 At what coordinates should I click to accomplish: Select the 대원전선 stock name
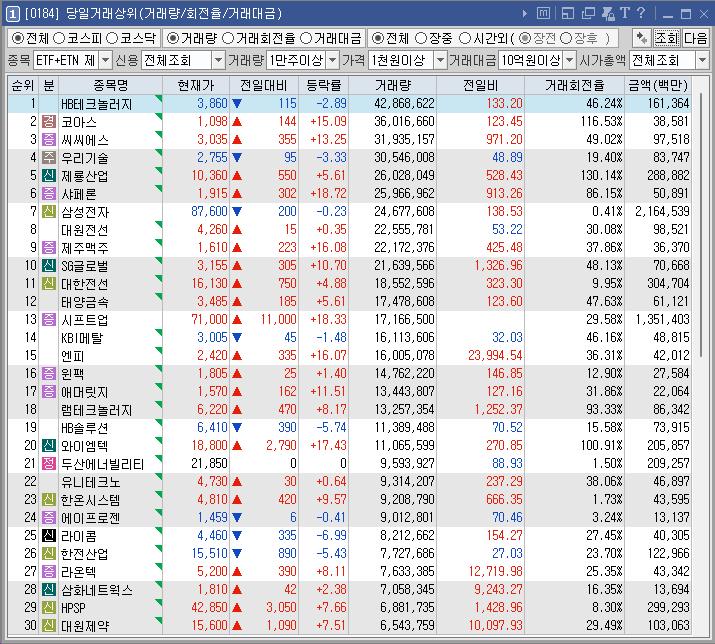85,230
